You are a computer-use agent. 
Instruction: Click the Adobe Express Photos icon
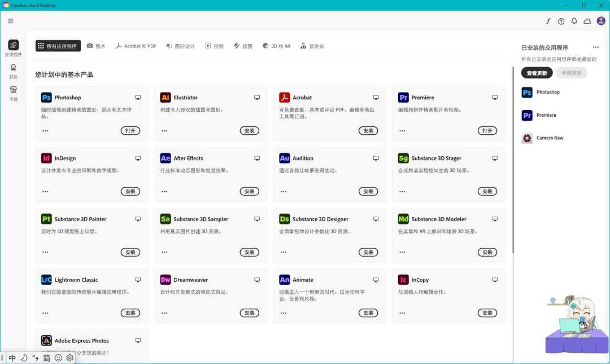(x=46, y=341)
